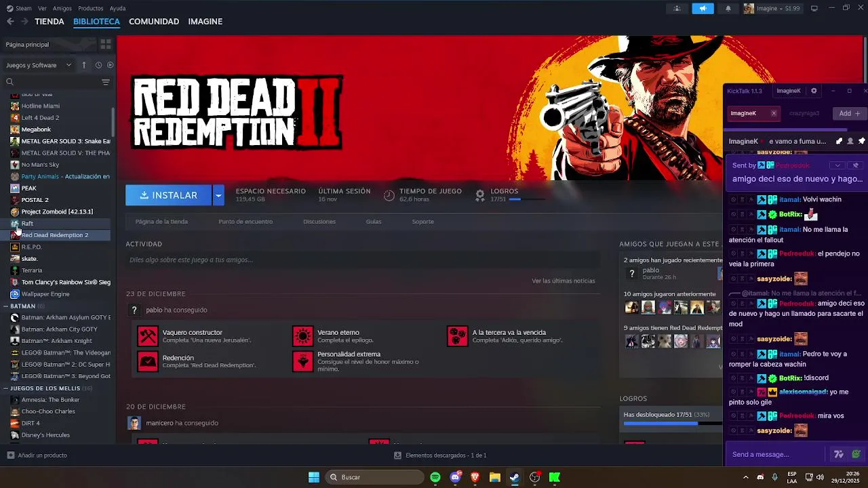The image size is (868, 488).
Task: Click the Logros gear icon in the header
Action: pyautogui.click(x=480, y=195)
